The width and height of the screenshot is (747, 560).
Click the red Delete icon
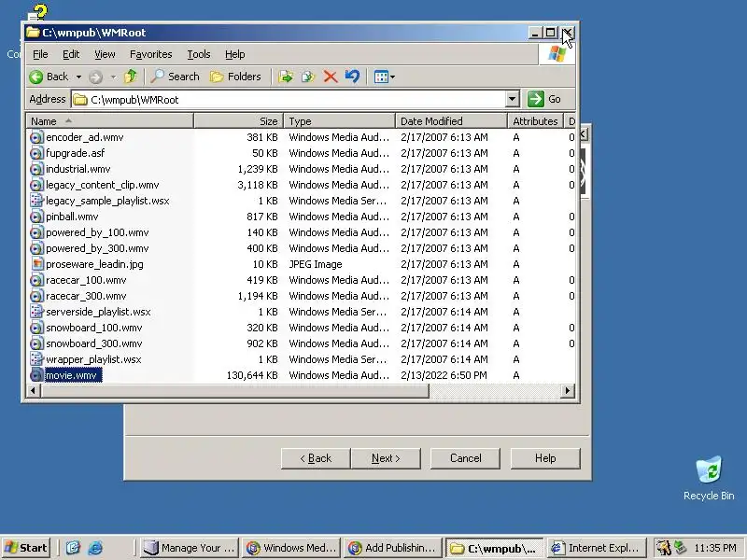[331, 77]
